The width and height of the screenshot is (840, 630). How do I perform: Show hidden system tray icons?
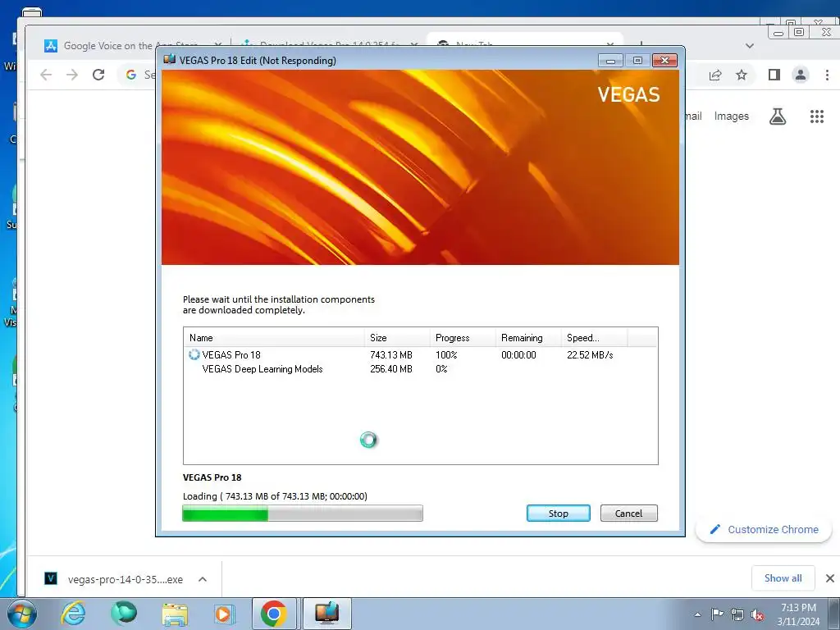697,614
